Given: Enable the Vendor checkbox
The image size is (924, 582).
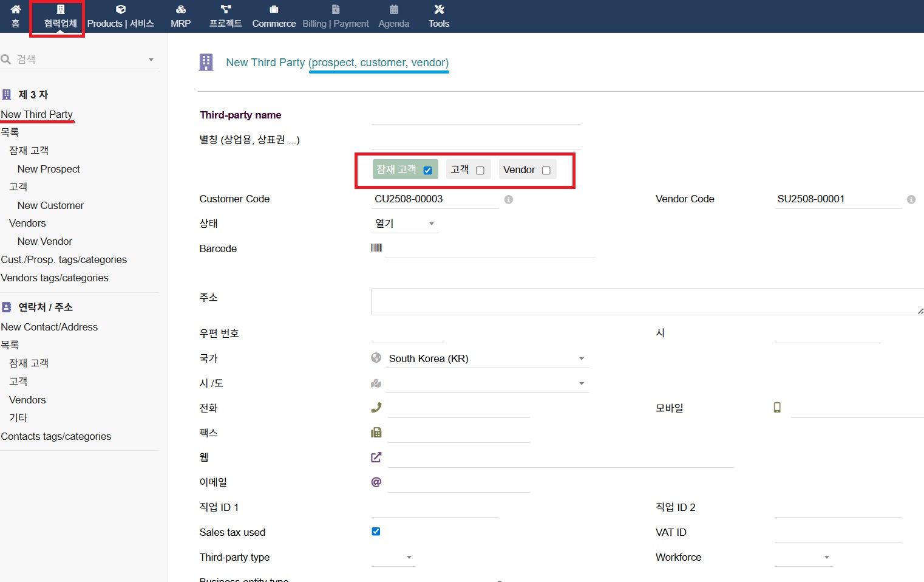Looking at the screenshot, I should point(546,170).
